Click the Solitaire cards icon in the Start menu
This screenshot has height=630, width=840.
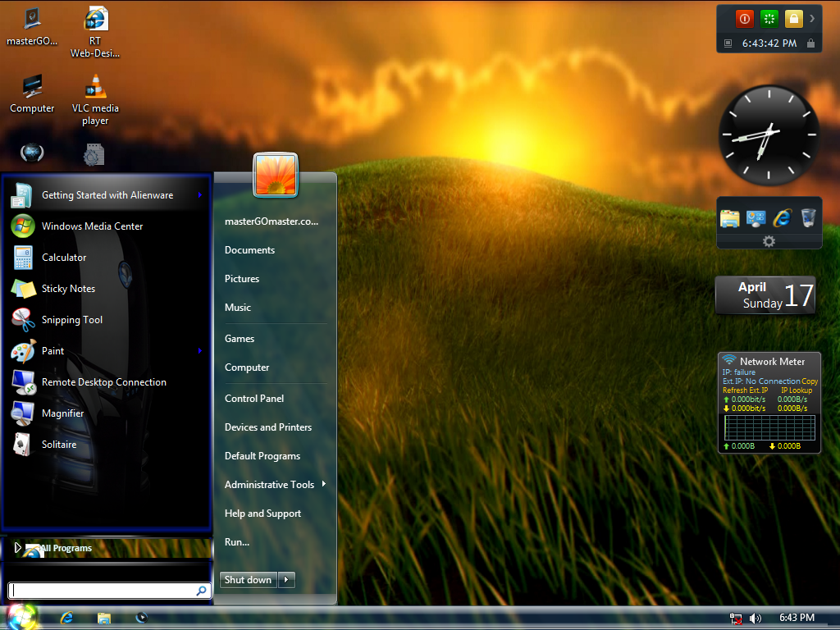pyautogui.click(x=22, y=444)
